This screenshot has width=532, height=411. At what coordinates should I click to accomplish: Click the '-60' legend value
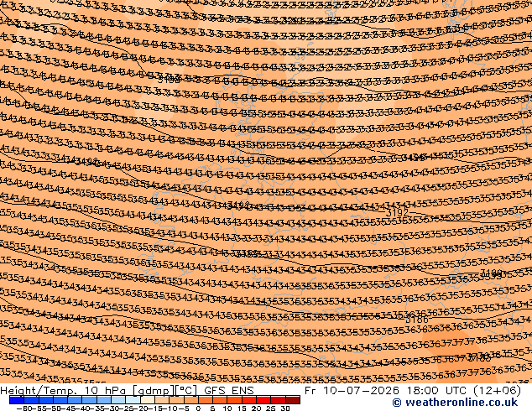click(23, 408)
